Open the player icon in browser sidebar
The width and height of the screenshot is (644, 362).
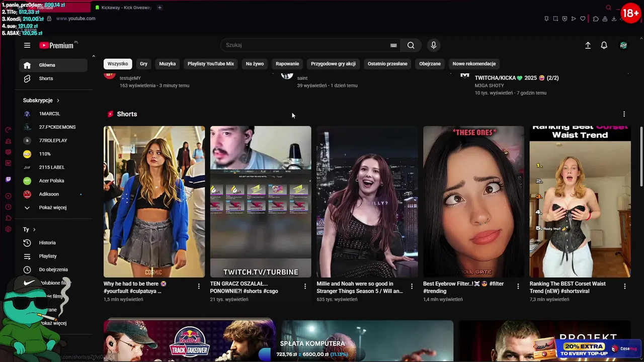pyautogui.click(x=8, y=196)
